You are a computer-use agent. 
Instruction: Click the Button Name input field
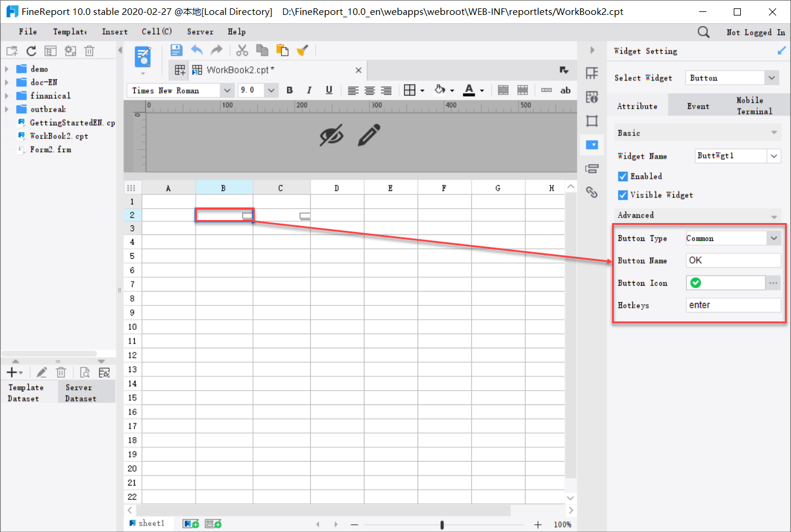click(x=733, y=261)
